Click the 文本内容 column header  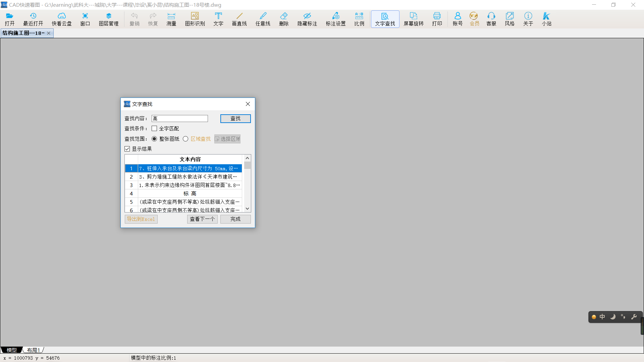pyautogui.click(x=190, y=159)
